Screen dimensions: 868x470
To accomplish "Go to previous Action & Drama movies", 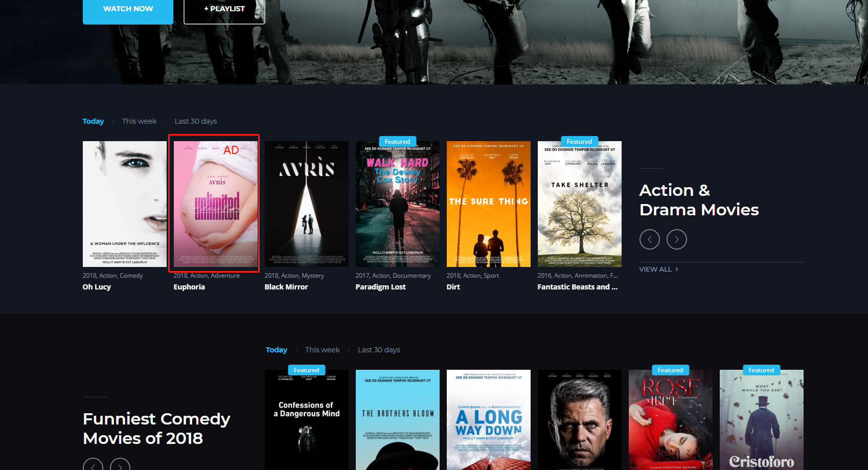I will pyautogui.click(x=650, y=239).
